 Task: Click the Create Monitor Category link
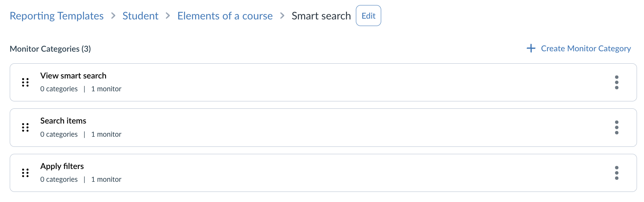(586, 49)
